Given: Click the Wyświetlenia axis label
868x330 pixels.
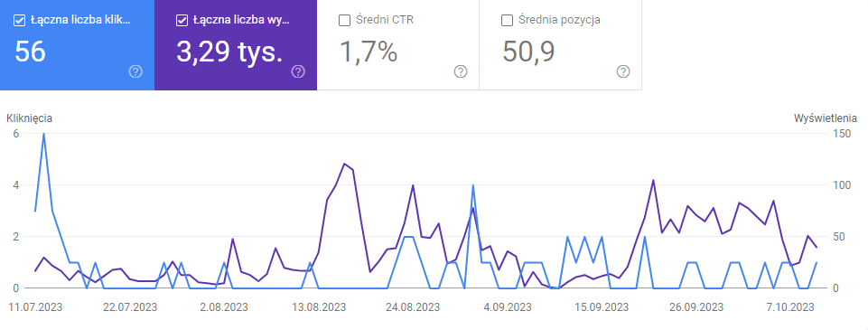Looking at the screenshot, I should (x=826, y=118).
